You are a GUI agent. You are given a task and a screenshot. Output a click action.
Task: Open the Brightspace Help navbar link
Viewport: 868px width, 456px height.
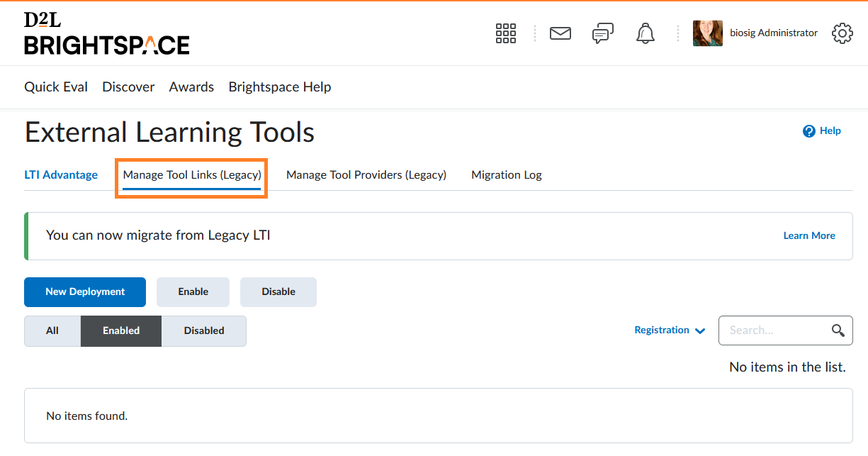(280, 87)
